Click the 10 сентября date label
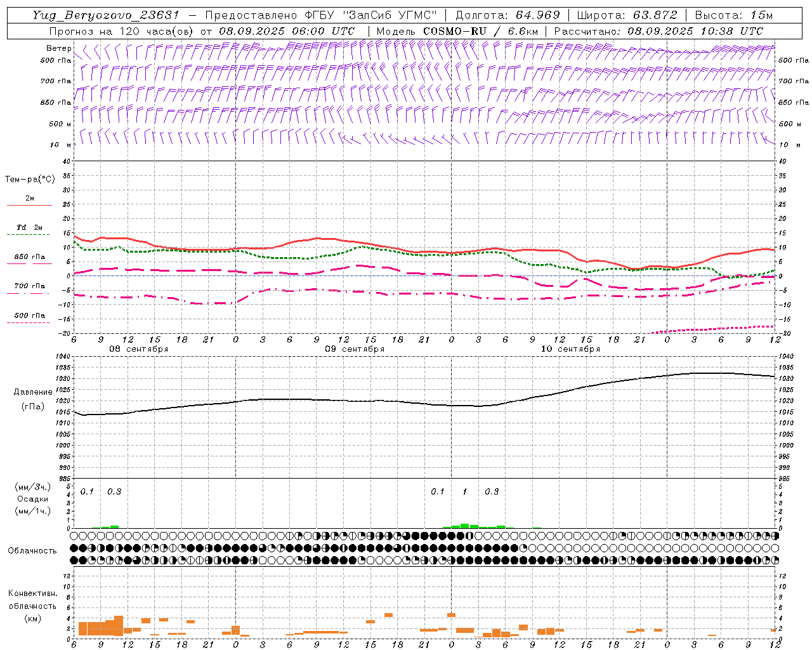This screenshot has height=650, width=812. [570, 349]
